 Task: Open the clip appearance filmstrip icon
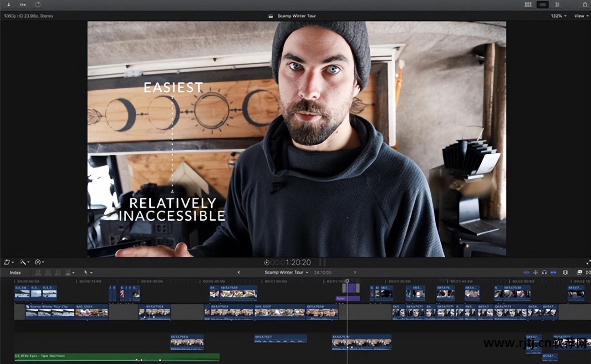click(565, 273)
